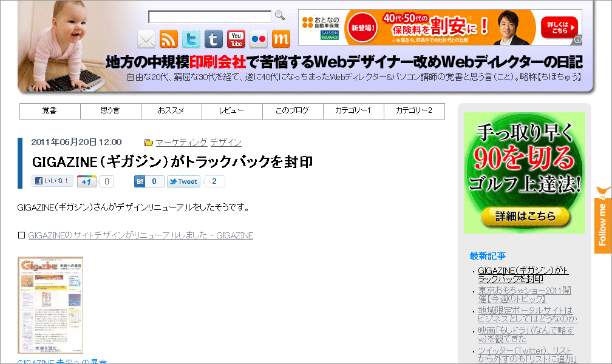Click the folder icon beside categories

click(148, 143)
